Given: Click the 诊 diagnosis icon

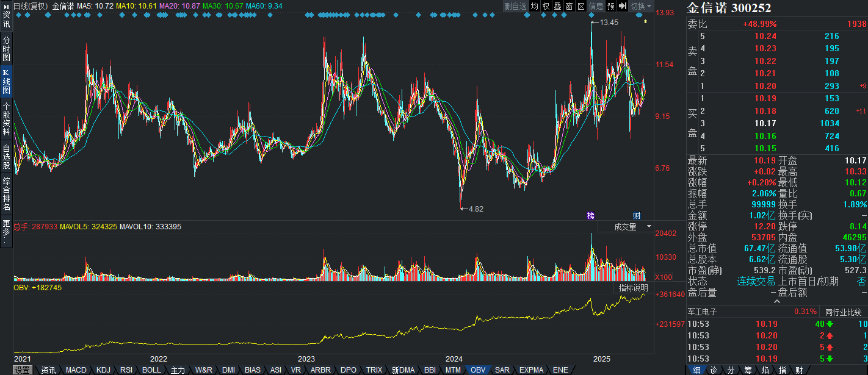Looking at the screenshot, I should click(x=714, y=370).
